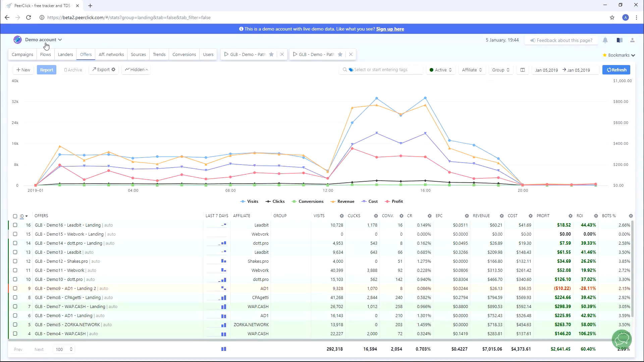Click the Refresh button to reload data
Screen dimensions: 644x362
point(618,69)
